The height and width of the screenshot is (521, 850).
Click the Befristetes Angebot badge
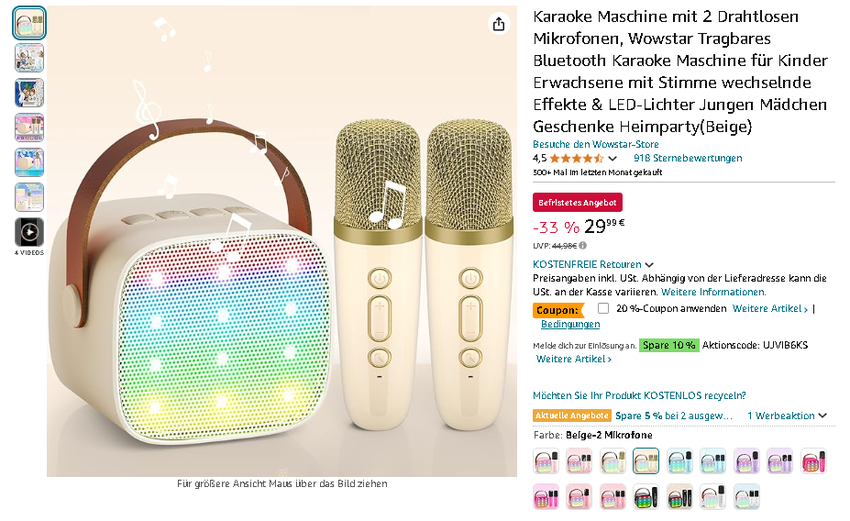tap(578, 201)
